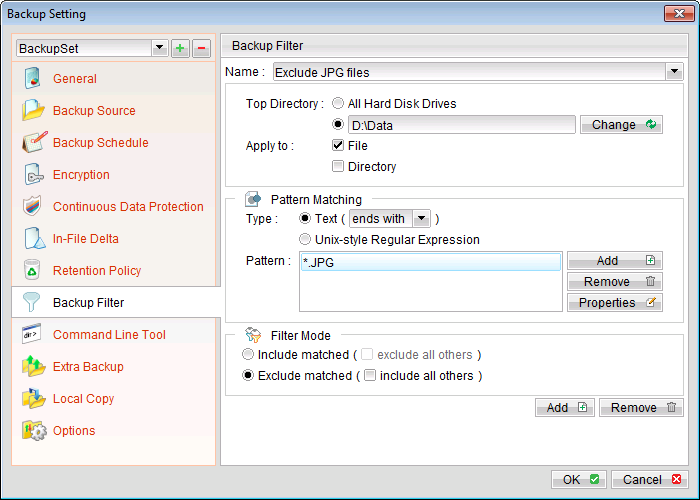Screen dimensions: 700x500
Task: Open Continuous Data Protection page
Action: coord(128,207)
